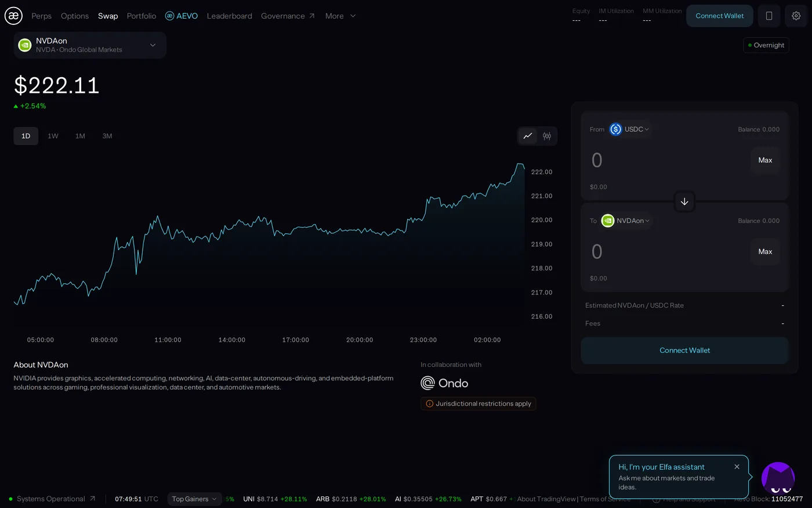Click the NVDAon NVIDIA logo icon
The width and height of the screenshot is (812, 508).
tap(25, 45)
